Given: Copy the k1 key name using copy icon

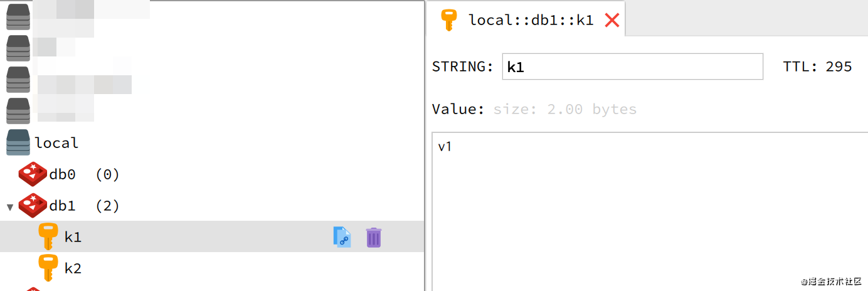Looking at the screenshot, I should pyautogui.click(x=341, y=237).
